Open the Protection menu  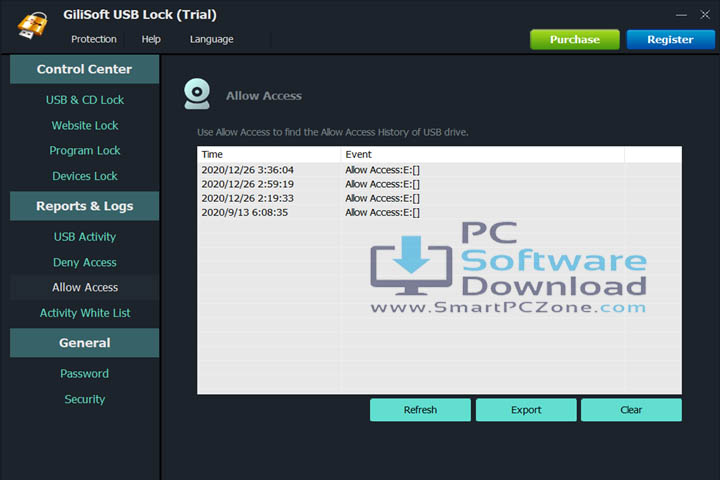pos(94,40)
